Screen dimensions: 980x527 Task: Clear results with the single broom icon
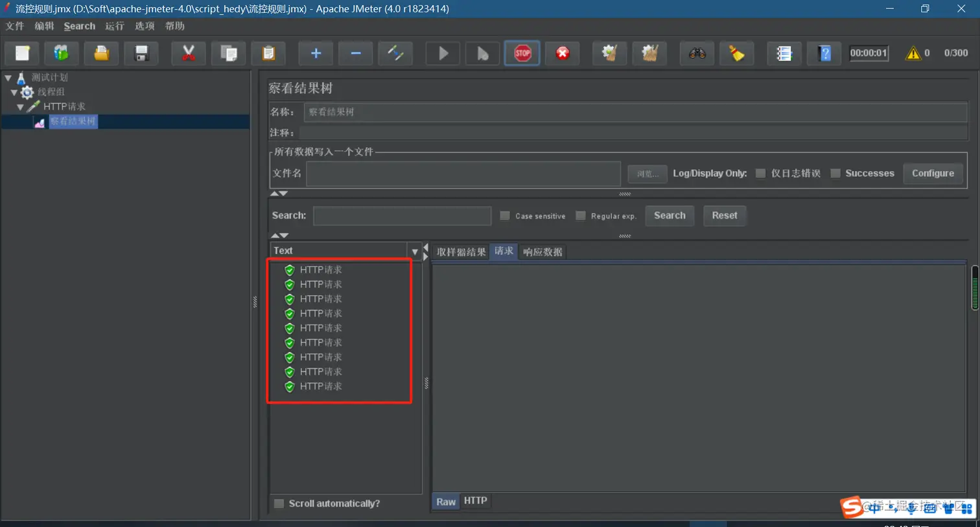(x=609, y=53)
